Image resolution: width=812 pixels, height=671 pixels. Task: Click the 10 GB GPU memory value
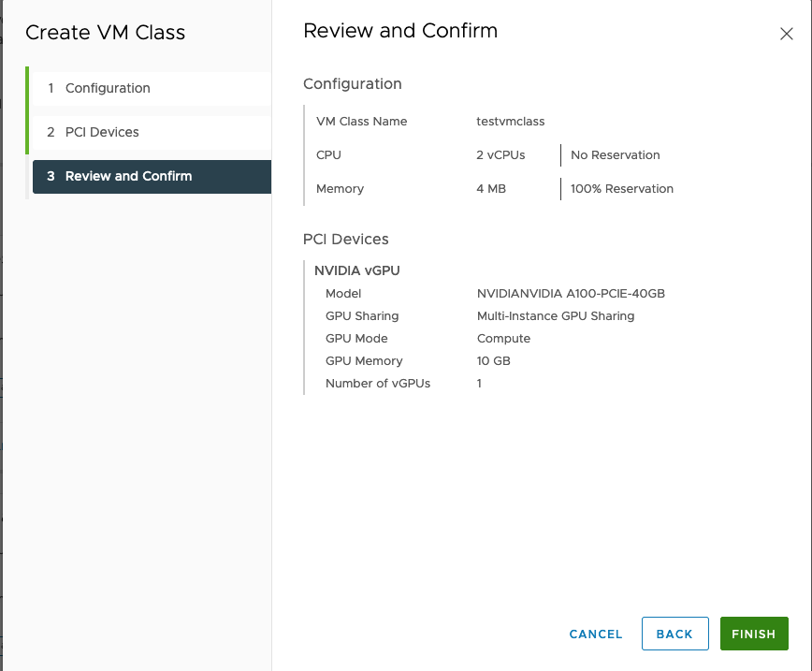(494, 360)
